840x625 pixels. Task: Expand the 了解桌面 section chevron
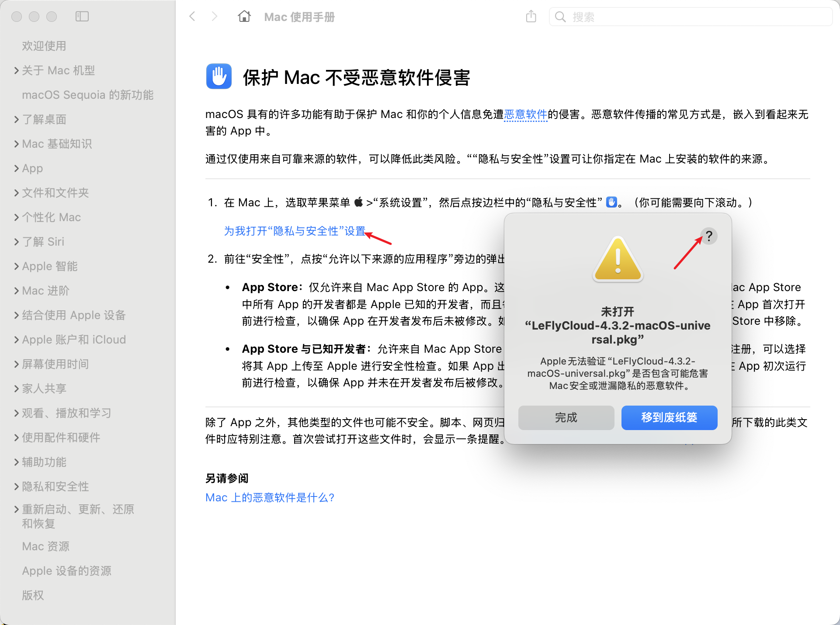(16, 119)
